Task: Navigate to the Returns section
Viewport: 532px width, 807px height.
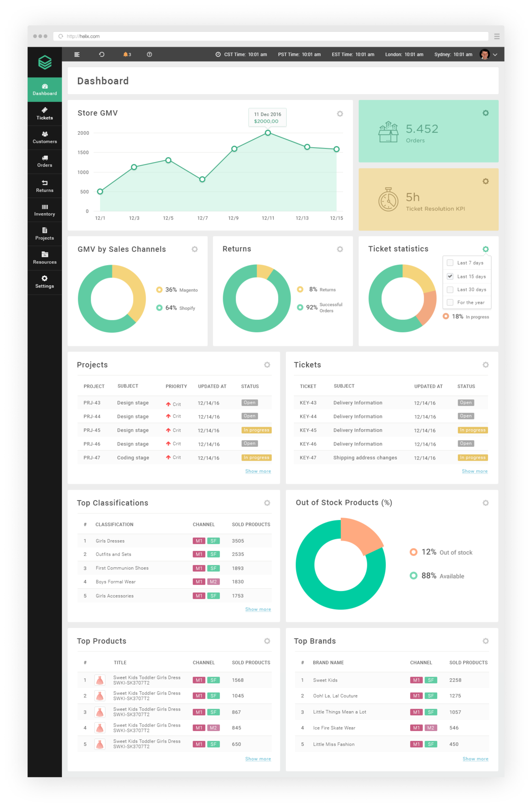Action: click(44, 186)
